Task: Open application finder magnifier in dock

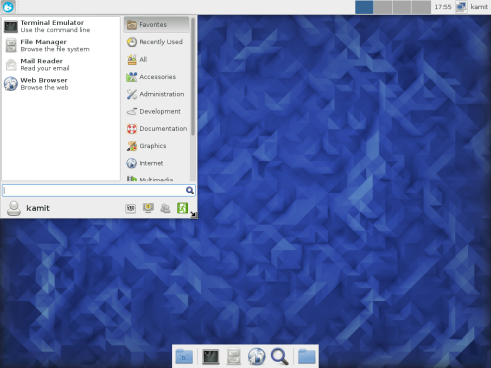Action: pos(280,357)
